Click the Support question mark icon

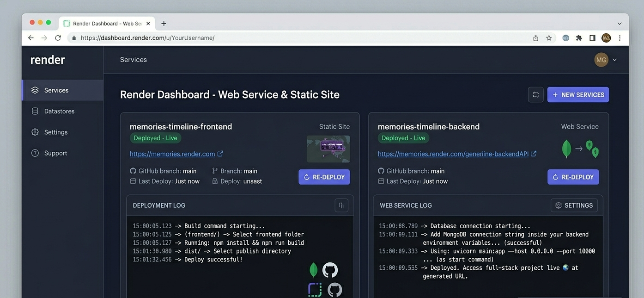point(35,153)
